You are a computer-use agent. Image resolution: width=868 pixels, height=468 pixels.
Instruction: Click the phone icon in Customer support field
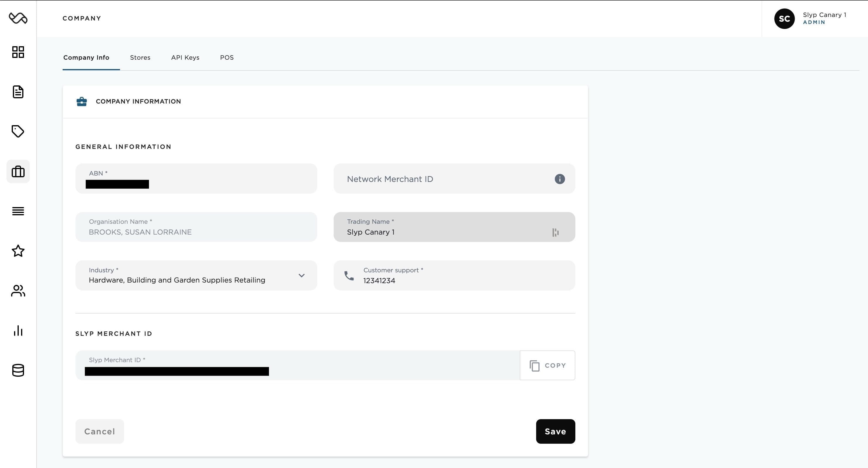click(349, 276)
